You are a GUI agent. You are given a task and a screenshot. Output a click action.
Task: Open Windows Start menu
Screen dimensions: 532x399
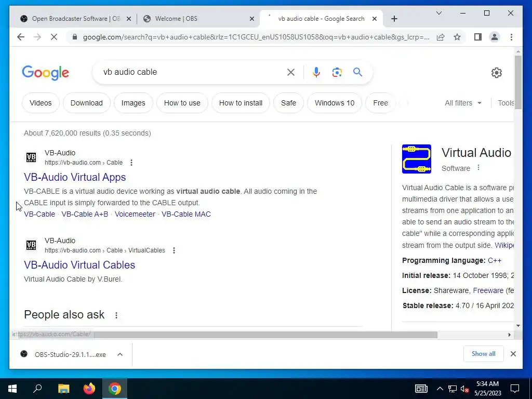tap(12, 389)
